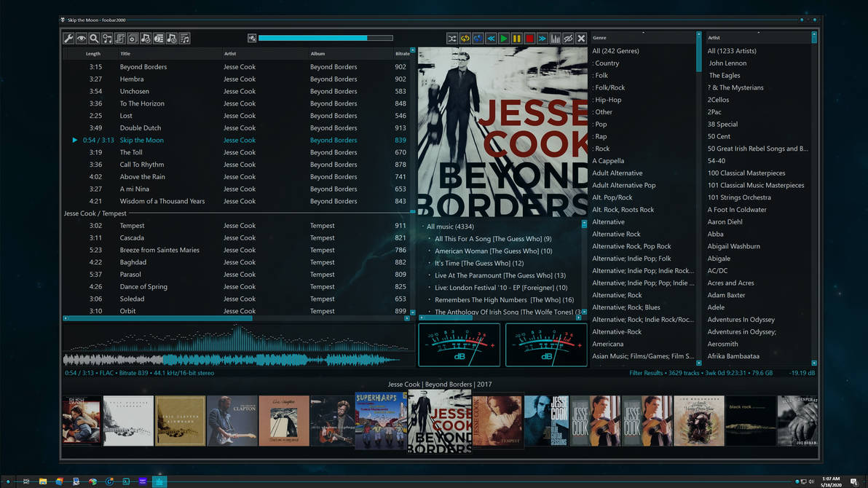Screen dimensions: 868x488
Task: Expand Live At The Paramount tree node
Action: pos(430,276)
